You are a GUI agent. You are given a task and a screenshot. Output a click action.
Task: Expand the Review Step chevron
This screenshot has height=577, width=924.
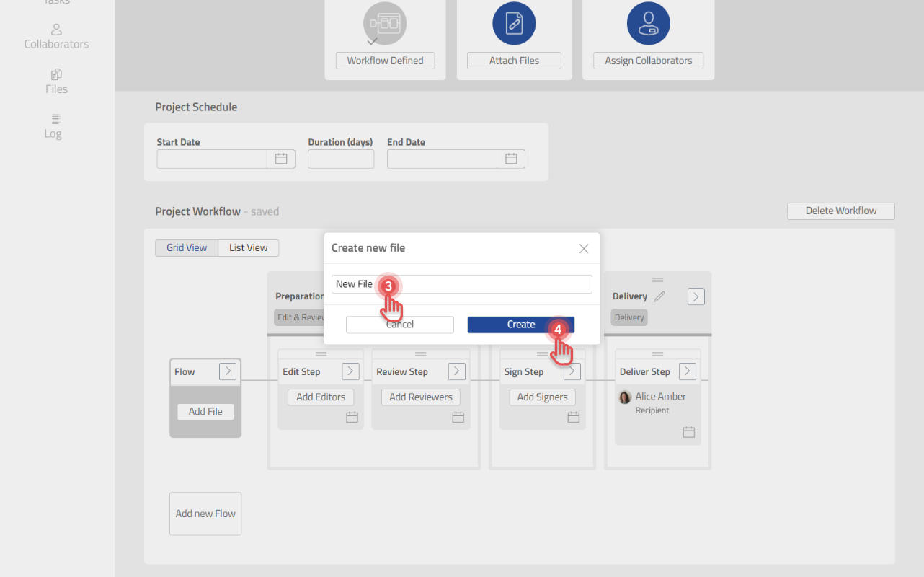point(457,371)
